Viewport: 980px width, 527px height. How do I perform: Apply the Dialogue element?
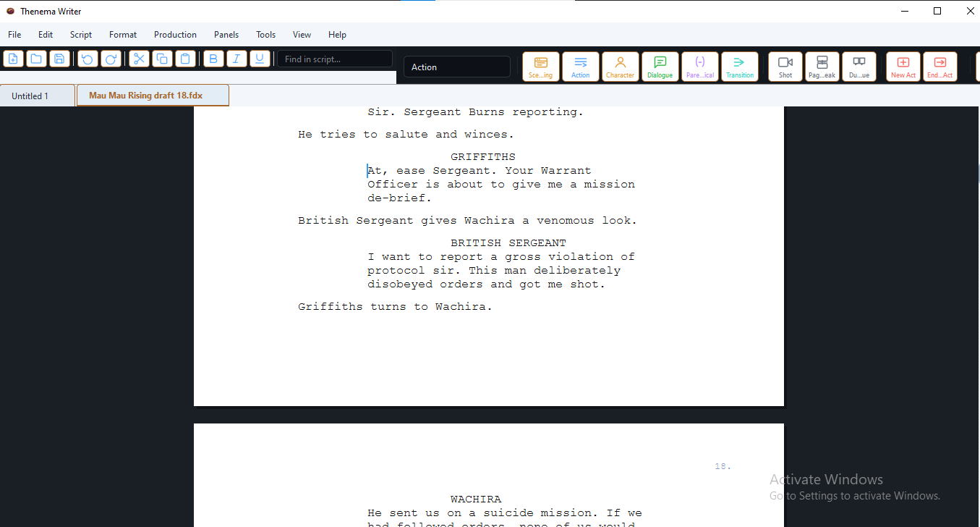(660, 67)
